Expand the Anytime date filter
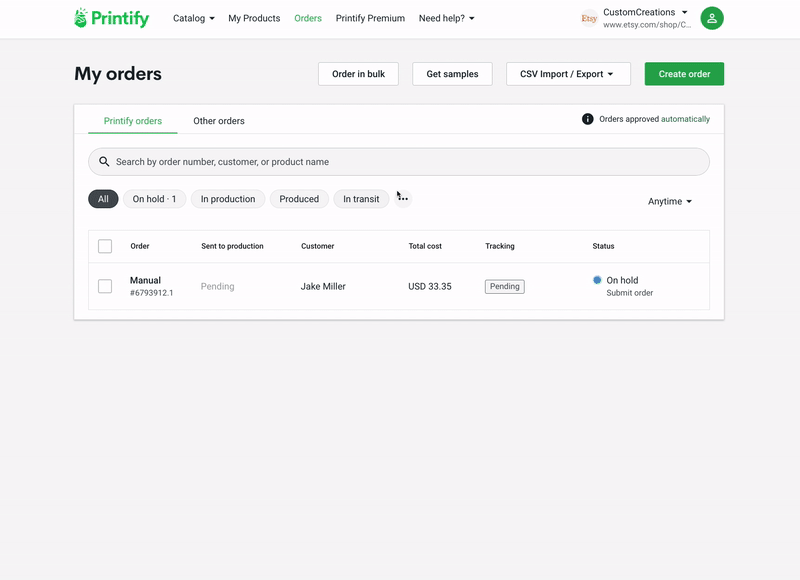Image resolution: width=800 pixels, height=580 pixels. click(x=669, y=200)
